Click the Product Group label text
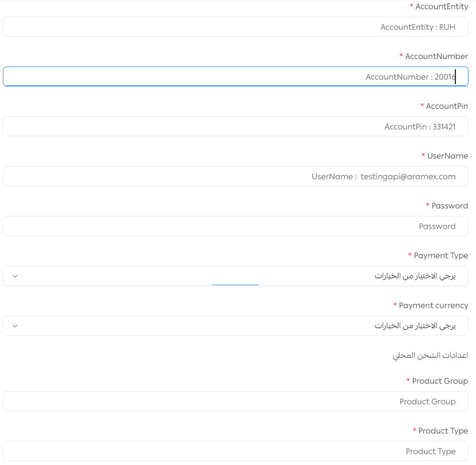Viewport: 476px width, 465px height. coord(439,381)
